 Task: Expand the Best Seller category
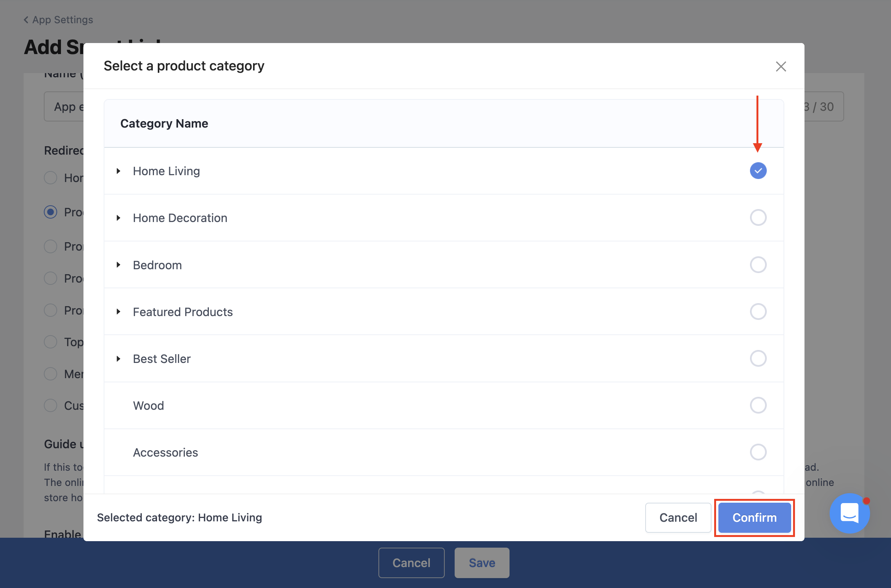pos(119,359)
